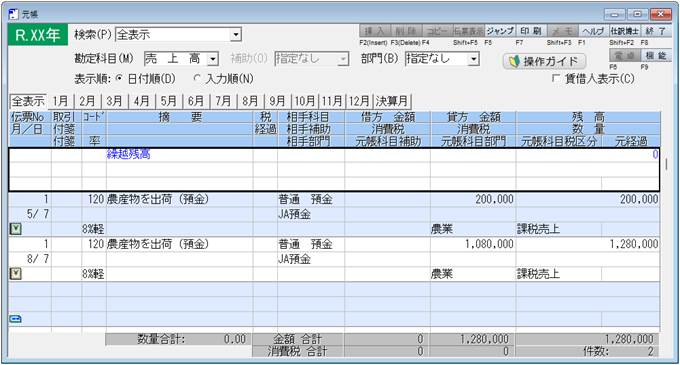This screenshot has height=365, width=680.
Task: Click the 摘要 column header
Action: click(x=180, y=117)
